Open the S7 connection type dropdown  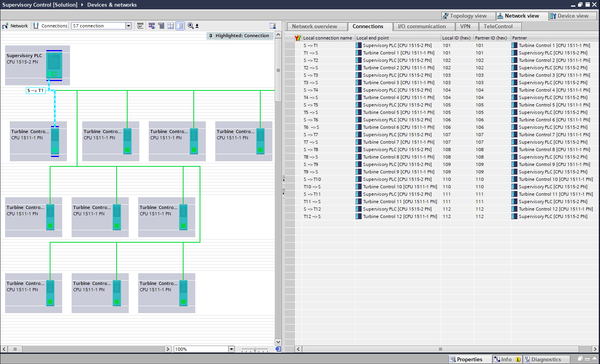[x=128, y=26]
